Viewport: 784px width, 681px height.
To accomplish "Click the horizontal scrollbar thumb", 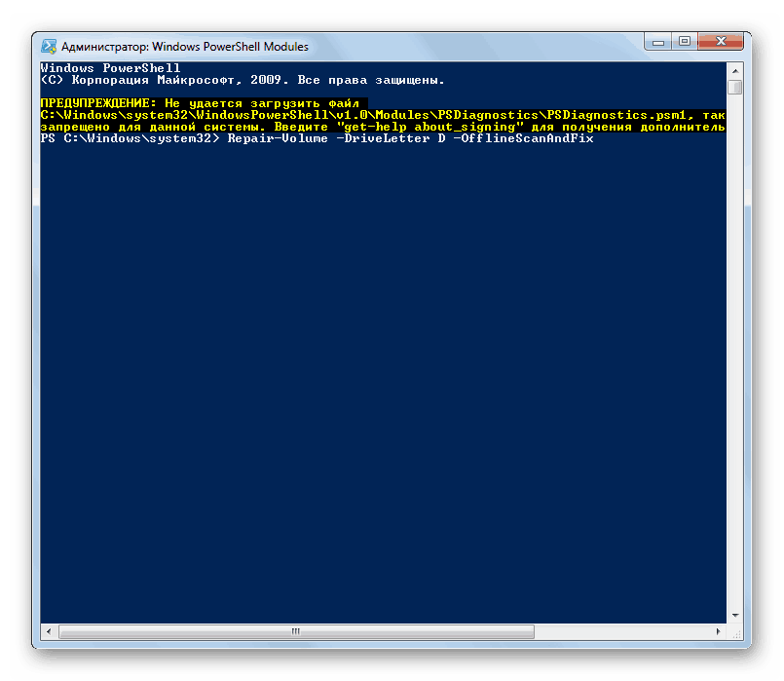I will [296, 631].
